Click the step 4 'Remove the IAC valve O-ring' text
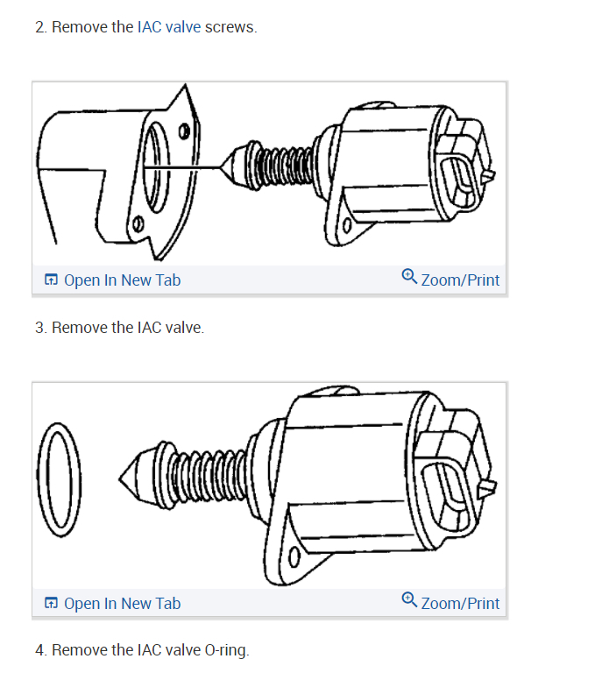Viewport: 616px width, 680px height. (142, 650)
